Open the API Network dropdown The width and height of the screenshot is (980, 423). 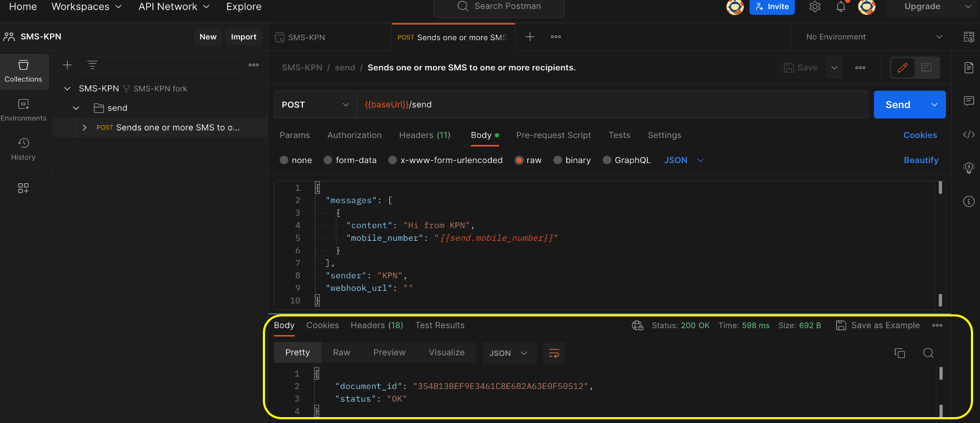[x=174, y=6]
